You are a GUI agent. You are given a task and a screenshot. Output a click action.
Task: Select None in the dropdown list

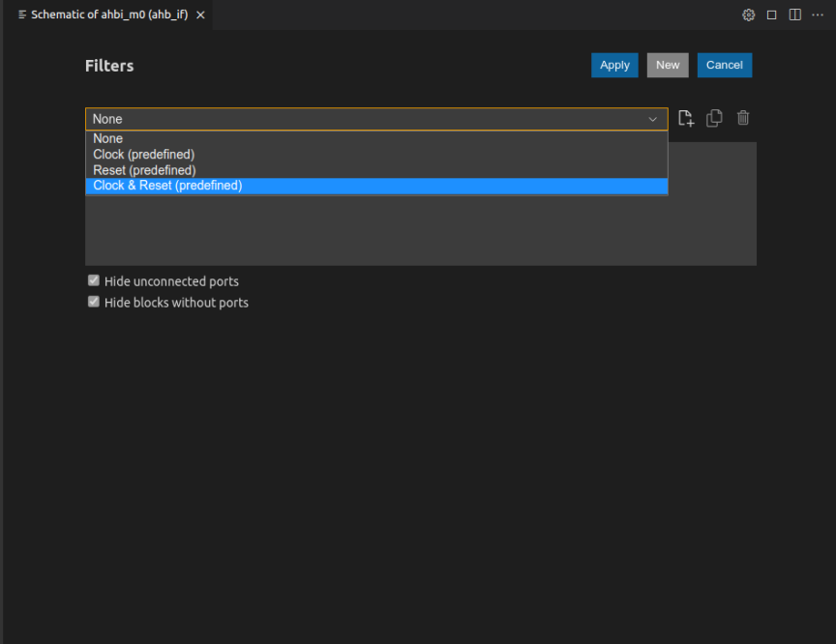107,138
